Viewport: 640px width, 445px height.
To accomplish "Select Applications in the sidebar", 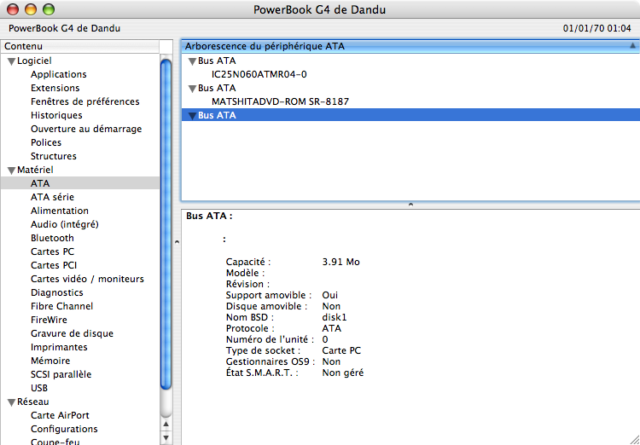I will [58, 74].
